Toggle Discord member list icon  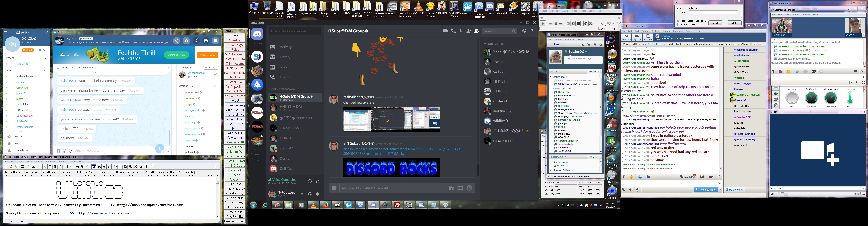(476, 31)
